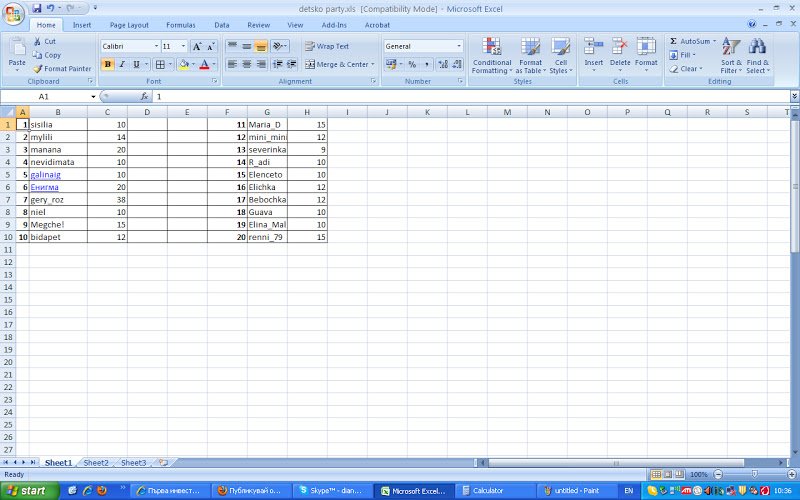Open the Sheet2 worksheet tab
Screen dimensions: 800x500
(96, 463)
